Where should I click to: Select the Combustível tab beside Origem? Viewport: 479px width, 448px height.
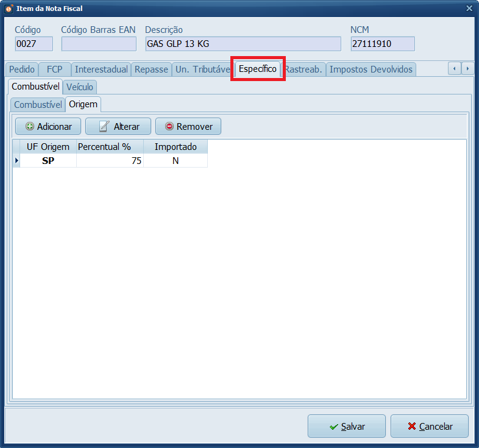click(x=38, y=105)
